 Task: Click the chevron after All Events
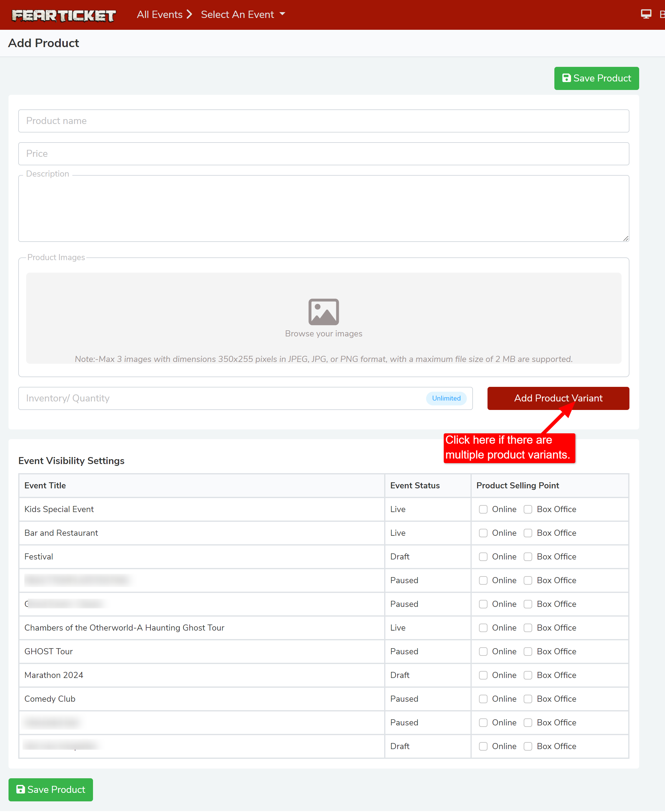[x=189, y=15]
